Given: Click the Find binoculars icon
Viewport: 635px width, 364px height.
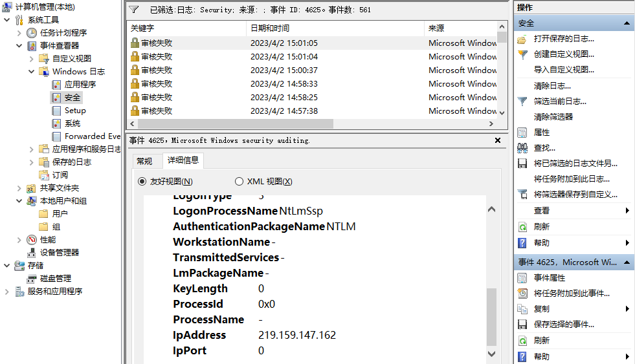Looking at the screenshot, I should [522, 148].
